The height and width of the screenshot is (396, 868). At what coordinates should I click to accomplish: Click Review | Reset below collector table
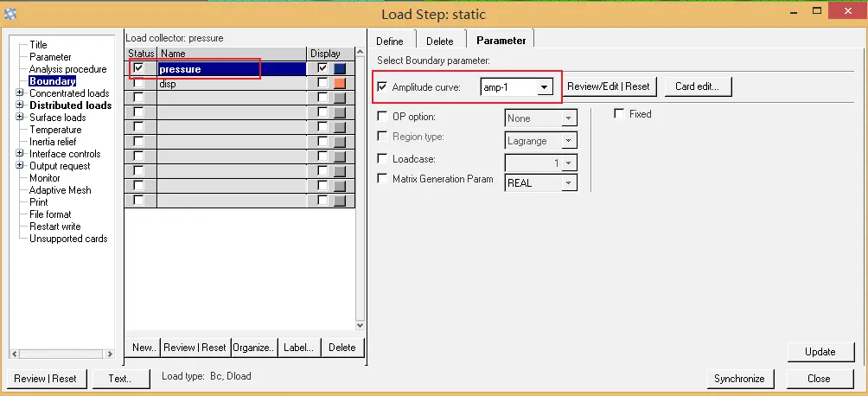coord(195,348)
